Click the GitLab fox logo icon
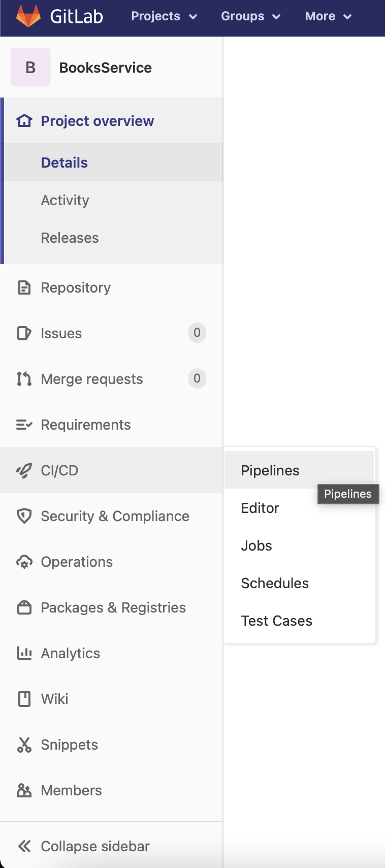This screenshot has height=868, width=385. coord(28,16)
